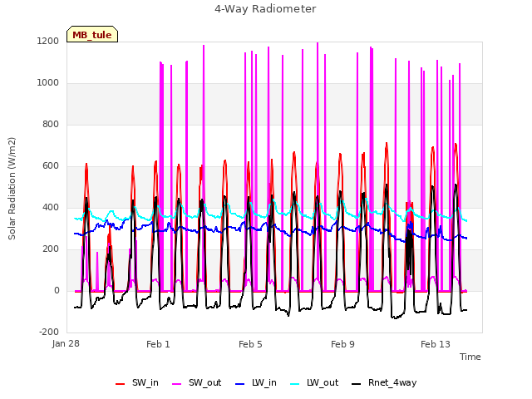Click the Feb 9 x-axis label

(342, 344)
